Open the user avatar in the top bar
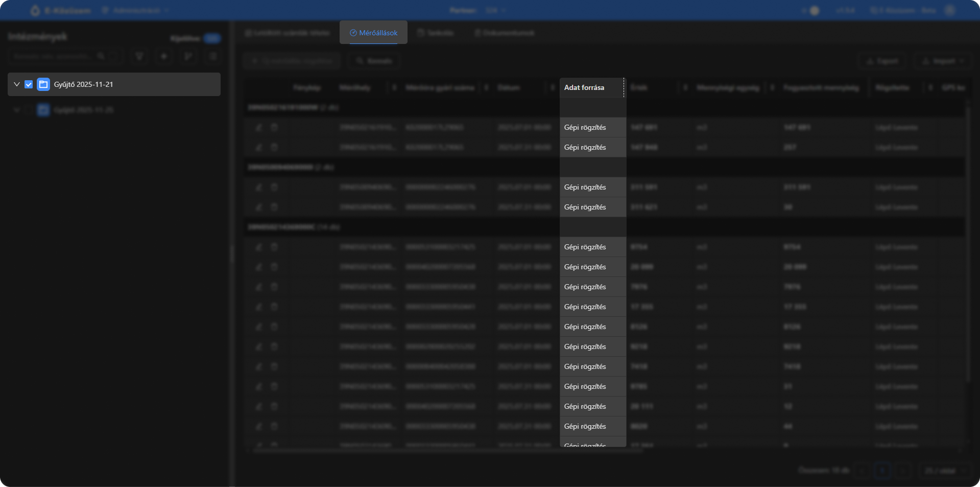 click(950, 10)
